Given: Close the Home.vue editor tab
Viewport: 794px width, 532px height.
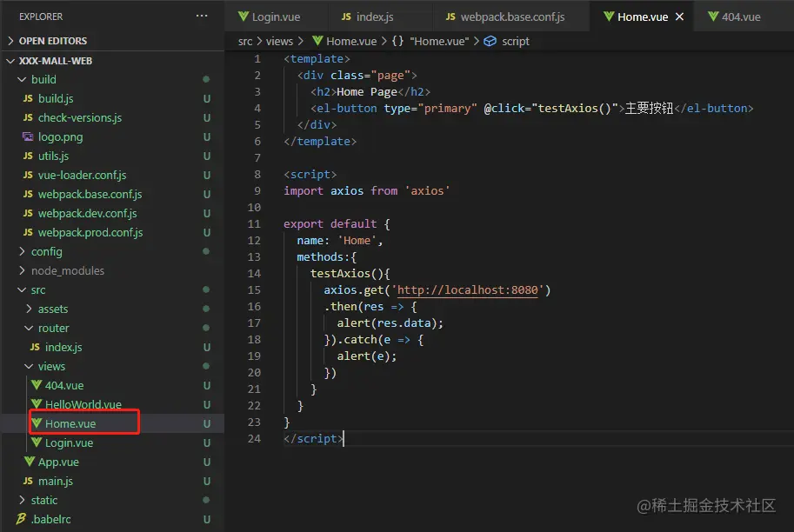Looking at the screenshot, I should [x=679, y=17].
